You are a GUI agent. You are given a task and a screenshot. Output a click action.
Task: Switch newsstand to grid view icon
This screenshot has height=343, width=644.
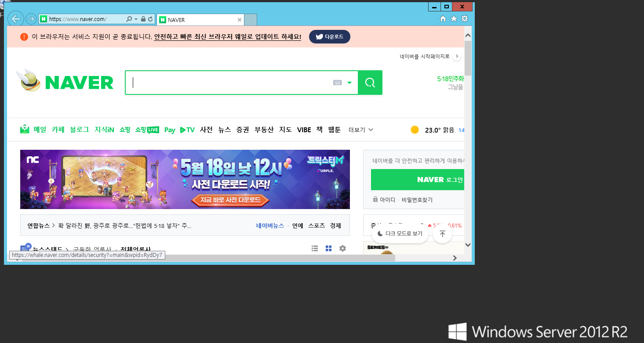(328, 249)
